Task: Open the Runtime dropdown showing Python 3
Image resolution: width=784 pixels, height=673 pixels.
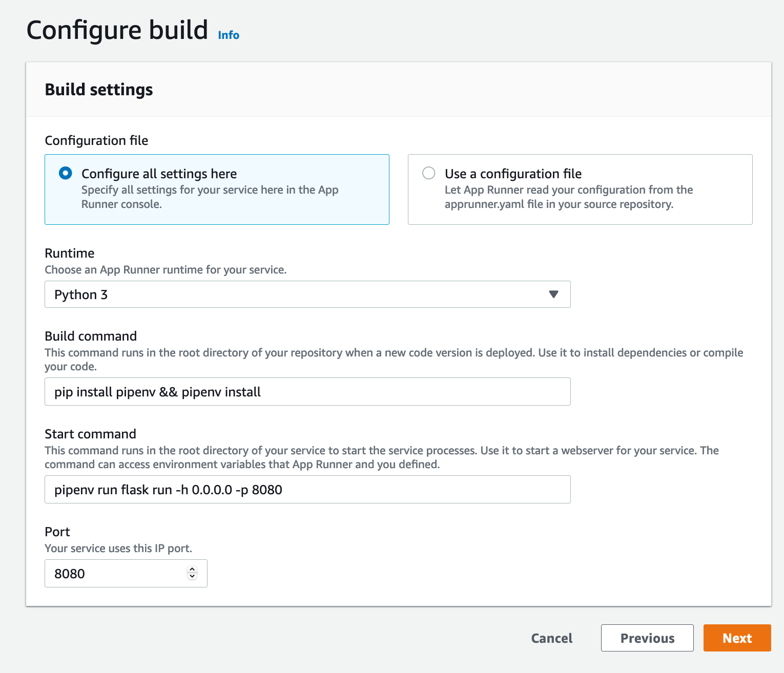Action: (x=307, y=294)
